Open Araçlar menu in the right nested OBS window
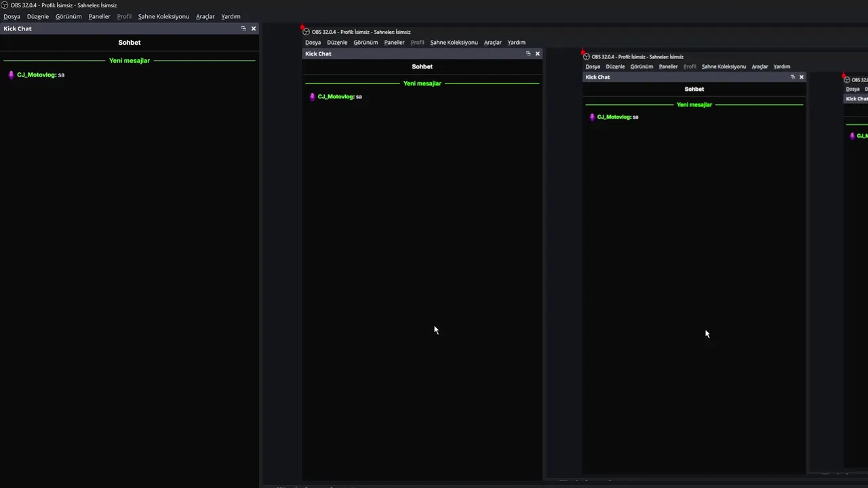 (x=759, y=66)
